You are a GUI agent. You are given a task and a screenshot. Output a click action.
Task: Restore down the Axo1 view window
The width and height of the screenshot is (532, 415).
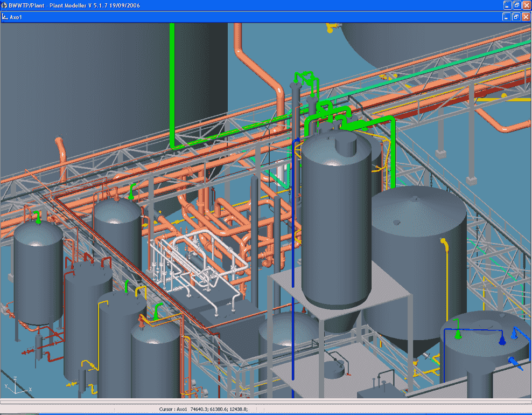[516, 17]
